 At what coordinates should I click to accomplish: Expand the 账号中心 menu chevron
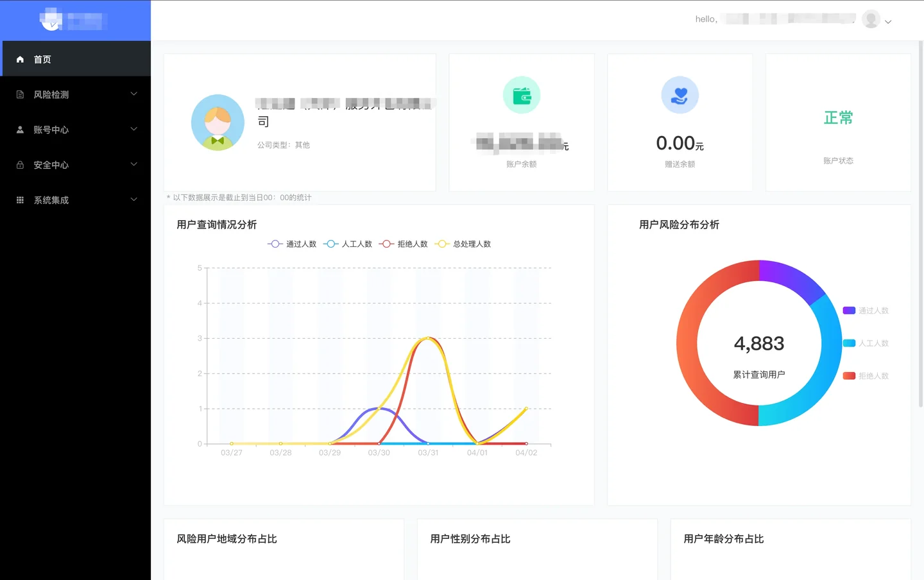(x=133, y=129)
